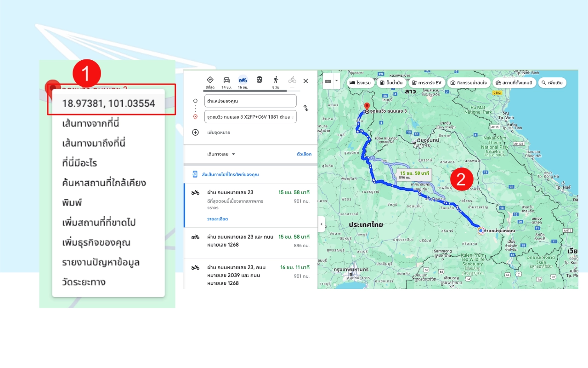Image resolution: width=588 pixels, height=368 pixels.
Task: Close the directions panel with X
Action: point(306,81)
